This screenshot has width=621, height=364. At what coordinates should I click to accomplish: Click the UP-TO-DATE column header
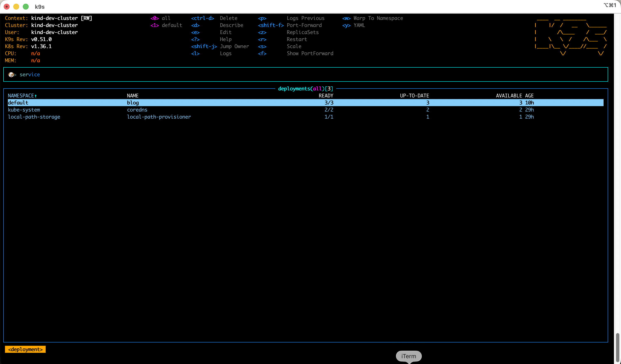pyautogui.click(x=414, y=96)
